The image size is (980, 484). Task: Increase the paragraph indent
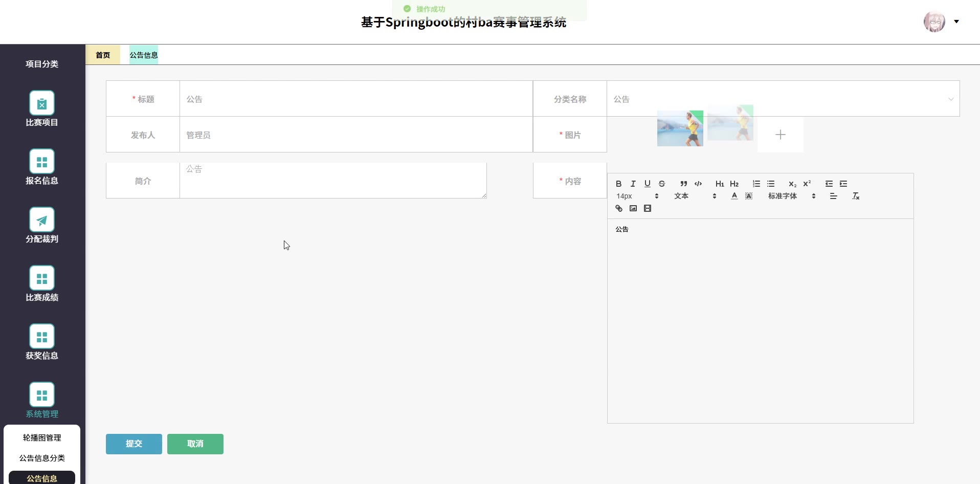coord(843,184)
